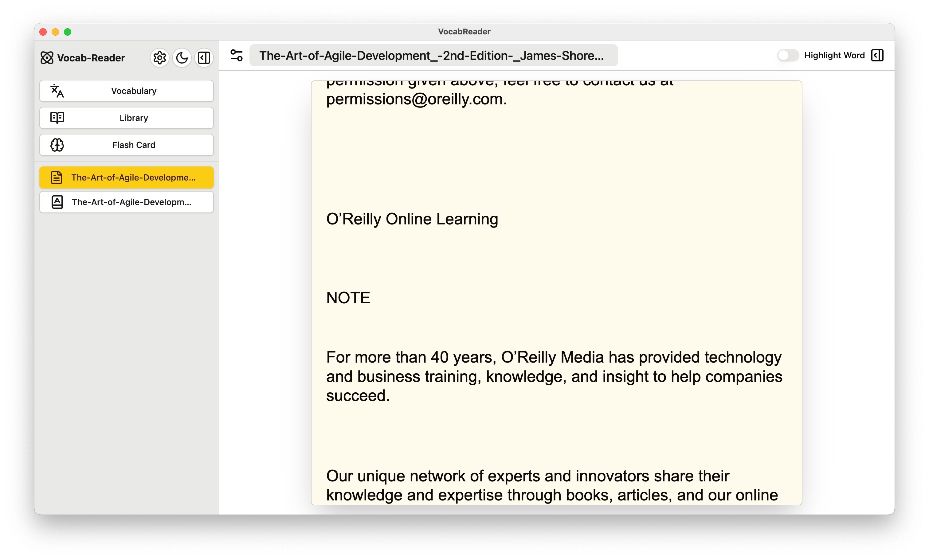Click the brain icon beside Flash Card
This screenshot has width=929, height=560.
click(57, 145)
